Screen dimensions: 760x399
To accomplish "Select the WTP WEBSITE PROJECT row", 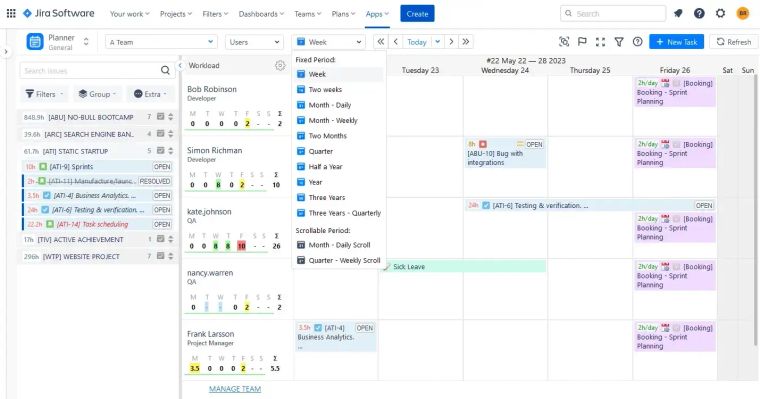I will pos(97,256).
